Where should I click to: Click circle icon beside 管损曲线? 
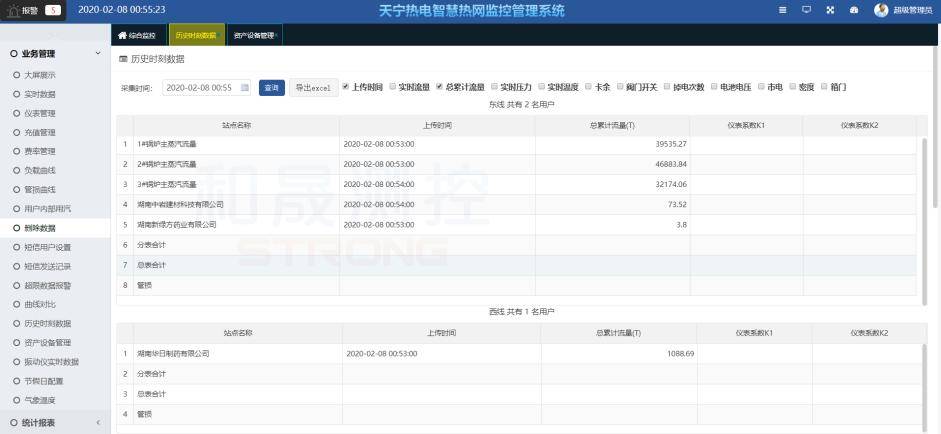coord(16,190)
